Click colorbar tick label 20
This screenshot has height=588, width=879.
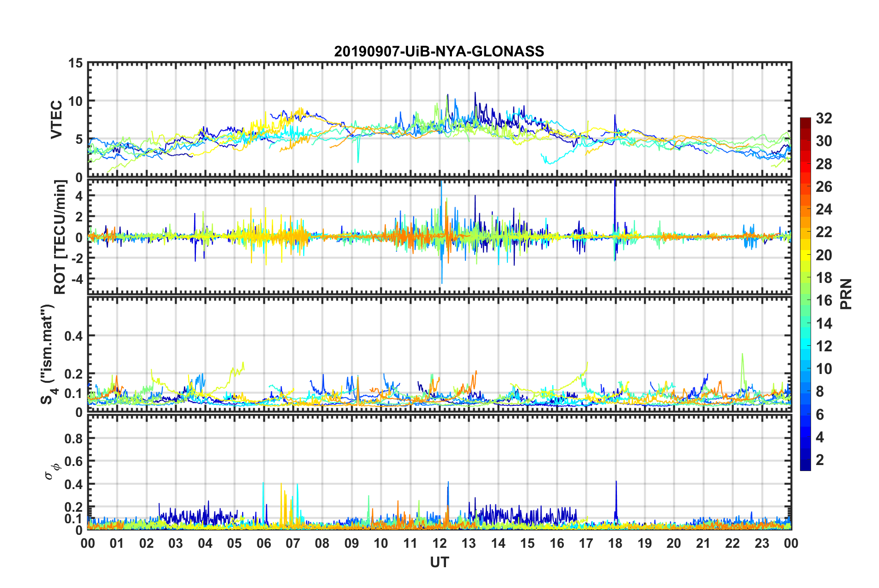pos(824,255)
